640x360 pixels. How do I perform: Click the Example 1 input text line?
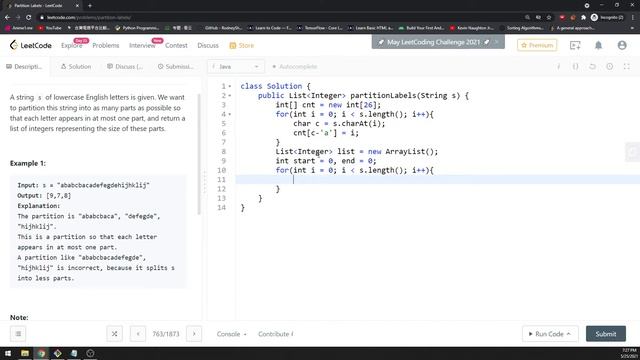[83, 185]
